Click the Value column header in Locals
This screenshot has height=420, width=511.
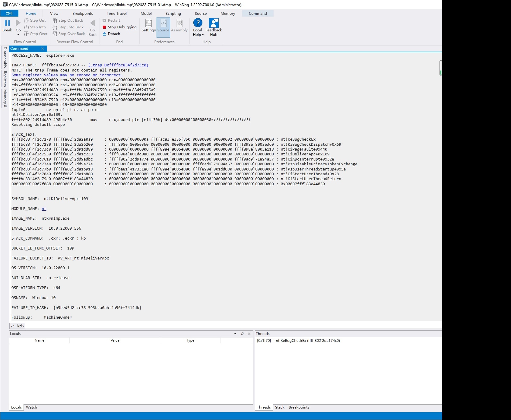[x=115, y=340]
